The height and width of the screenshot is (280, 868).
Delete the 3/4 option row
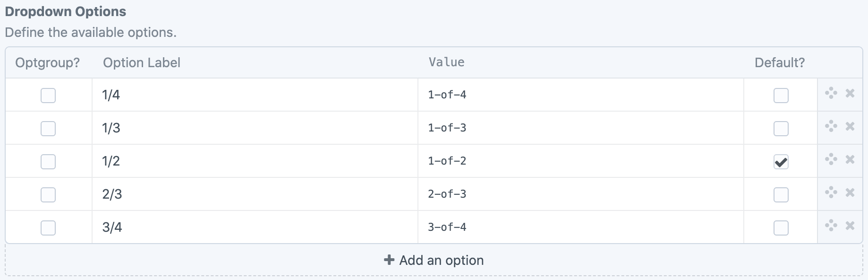tap(850, 226)
